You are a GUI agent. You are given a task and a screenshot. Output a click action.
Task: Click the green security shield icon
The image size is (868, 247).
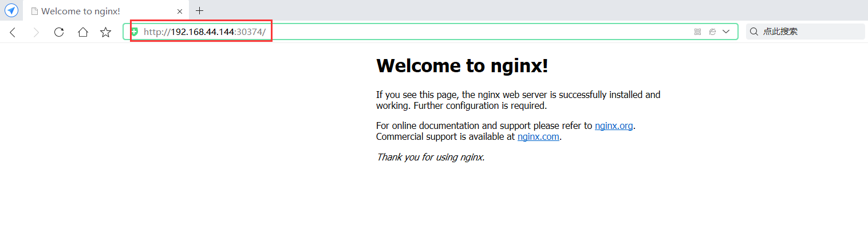[x=135, y=32]
